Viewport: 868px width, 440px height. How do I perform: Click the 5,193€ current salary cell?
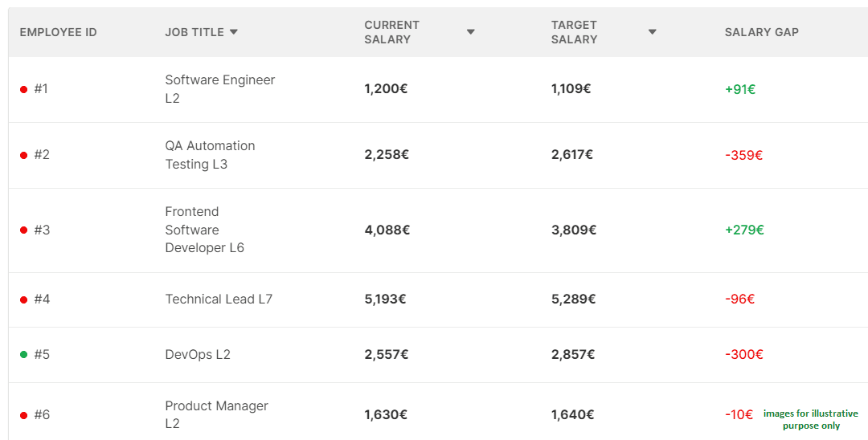(x=385, y=299)
